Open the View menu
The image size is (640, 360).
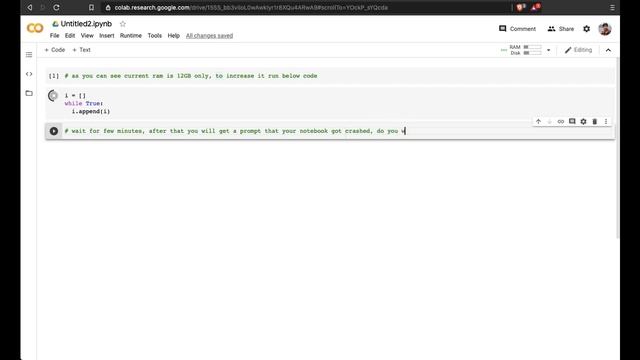pyautogui.click(x=87, y=36)
